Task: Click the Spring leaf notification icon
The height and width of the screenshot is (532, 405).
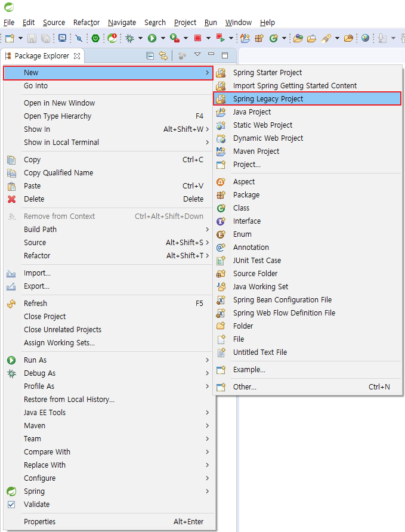Action: click(112, 38)
